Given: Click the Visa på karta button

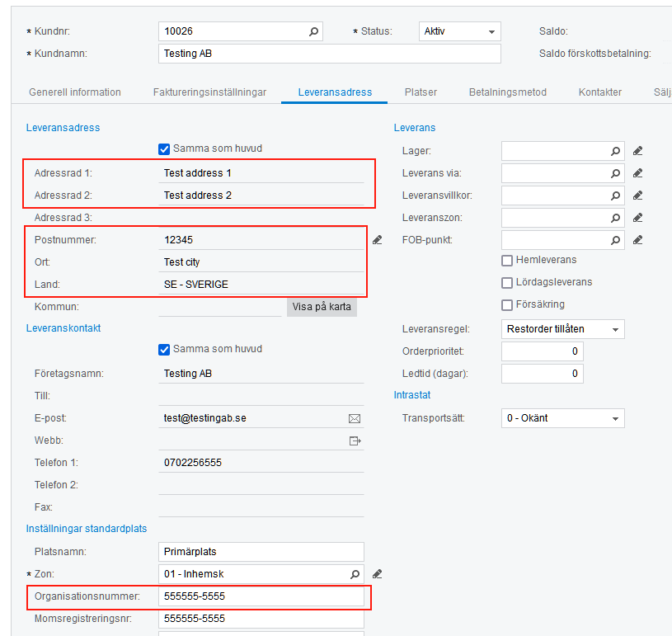Looking at the screenshot, I should click(322, 306).
